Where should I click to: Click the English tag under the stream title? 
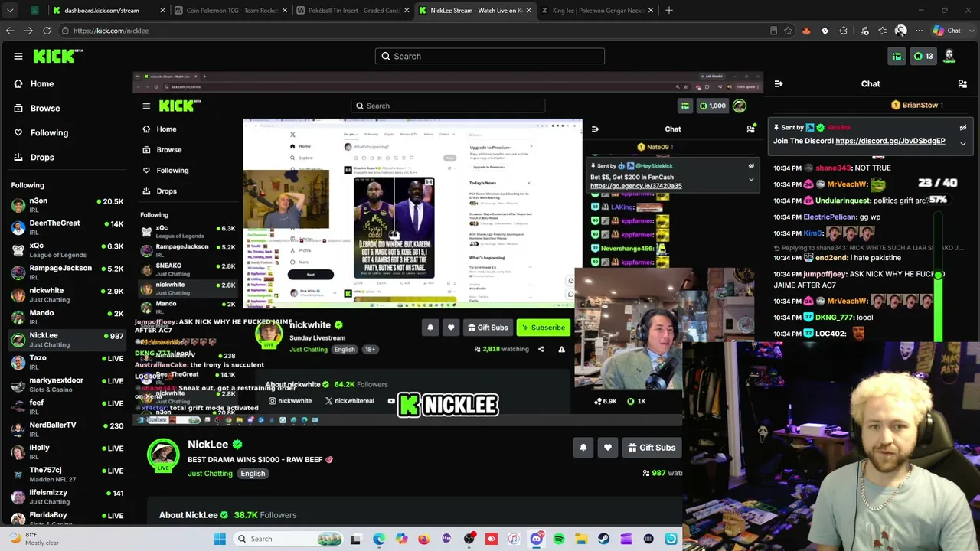(253, 474)
